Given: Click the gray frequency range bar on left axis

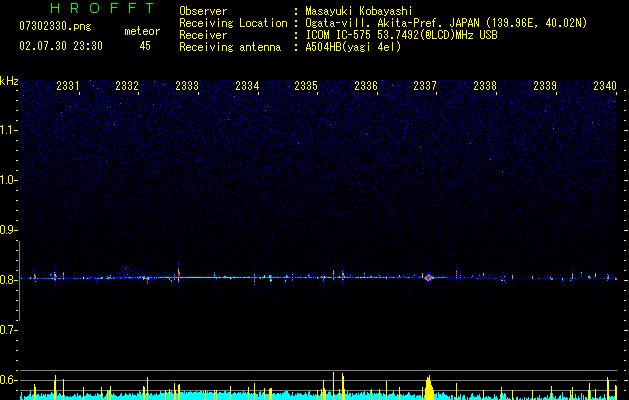Looking at the screenshot, I should point(19,281).
